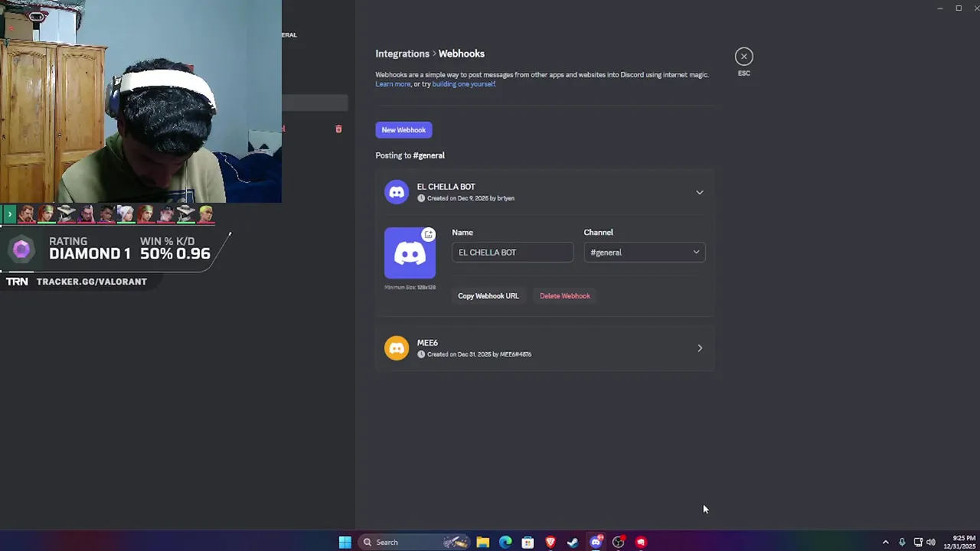This screenshot has height=551, width=980.
Task: Click the Diamond rank badge icon
Action: pyautogui.click(x=21, y=249)
